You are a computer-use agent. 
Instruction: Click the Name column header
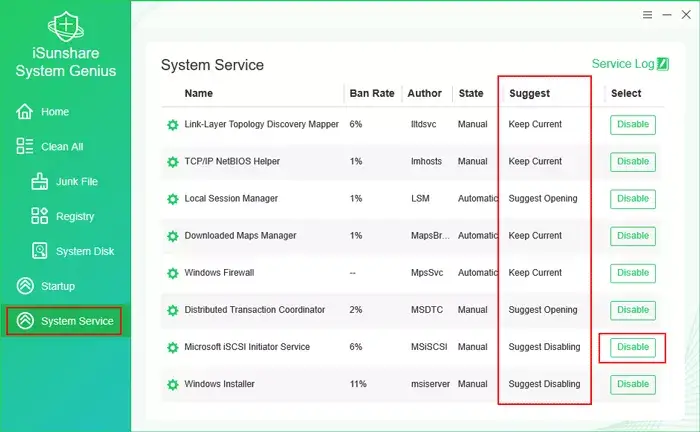[x=199, y=93]
